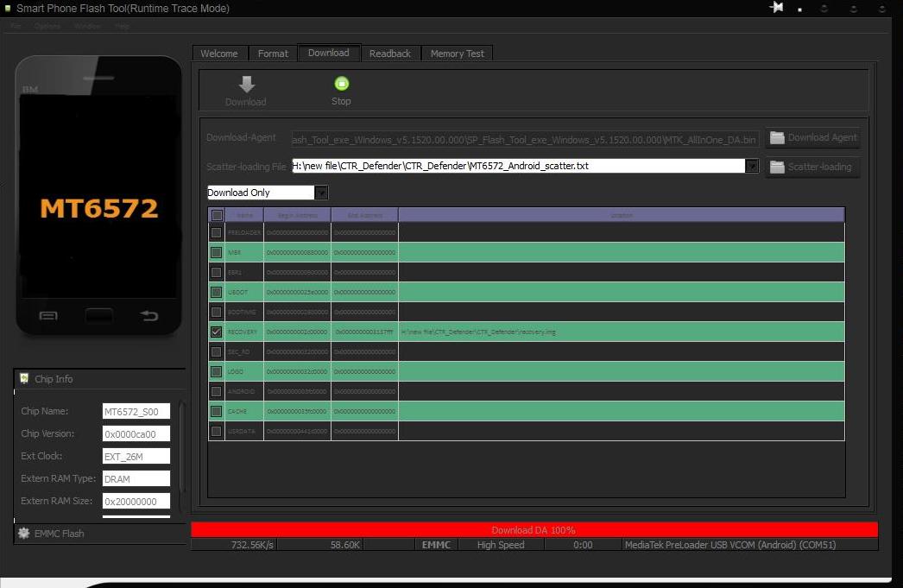Uncheck the RECOVERY partition checkbox
Viewport: 903px width, 588px height.
[x=216, y=332]
